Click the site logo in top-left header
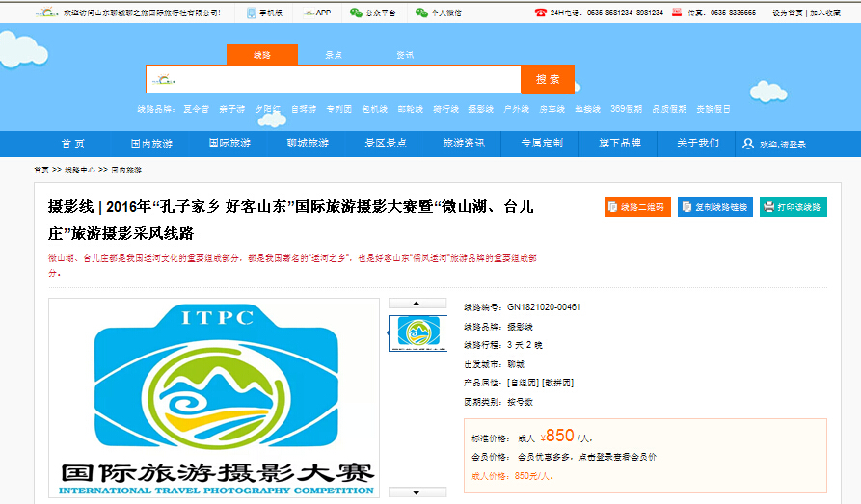The image size is (861, 504). point(45,13)
